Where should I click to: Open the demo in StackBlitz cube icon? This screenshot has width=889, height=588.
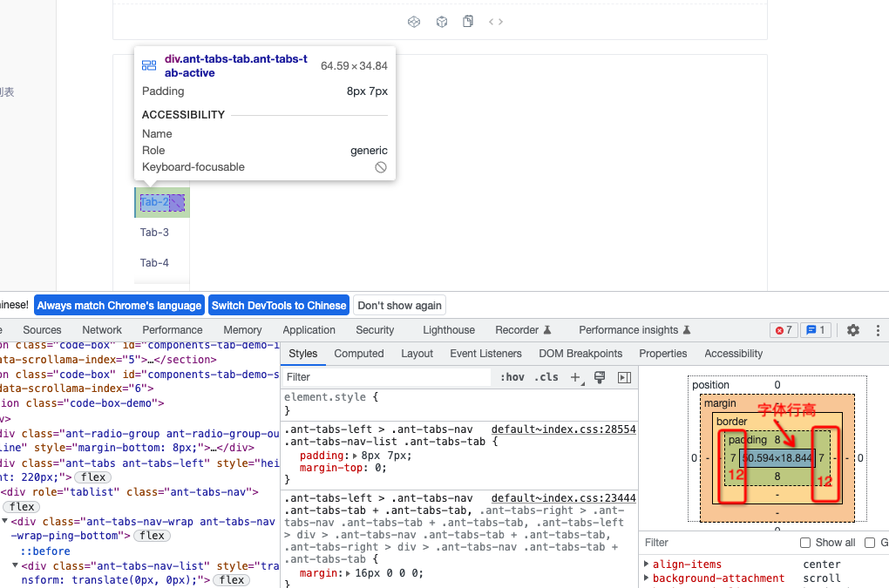442,22
